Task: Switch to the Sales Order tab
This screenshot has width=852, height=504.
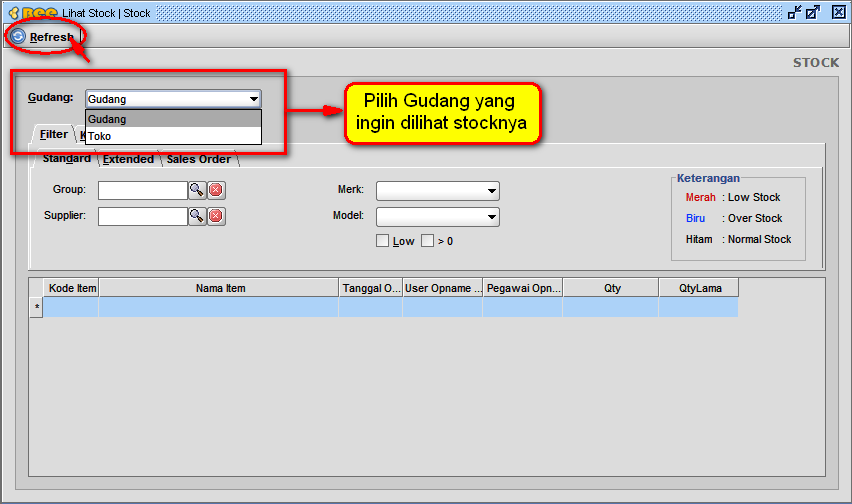Action: (x=198, y=159)
